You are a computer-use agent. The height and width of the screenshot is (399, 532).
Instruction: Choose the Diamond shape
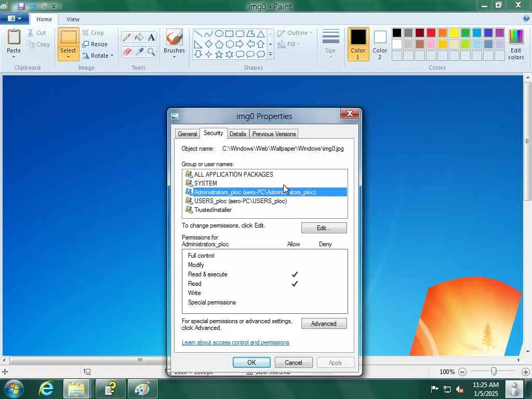(x=209, y=44)
